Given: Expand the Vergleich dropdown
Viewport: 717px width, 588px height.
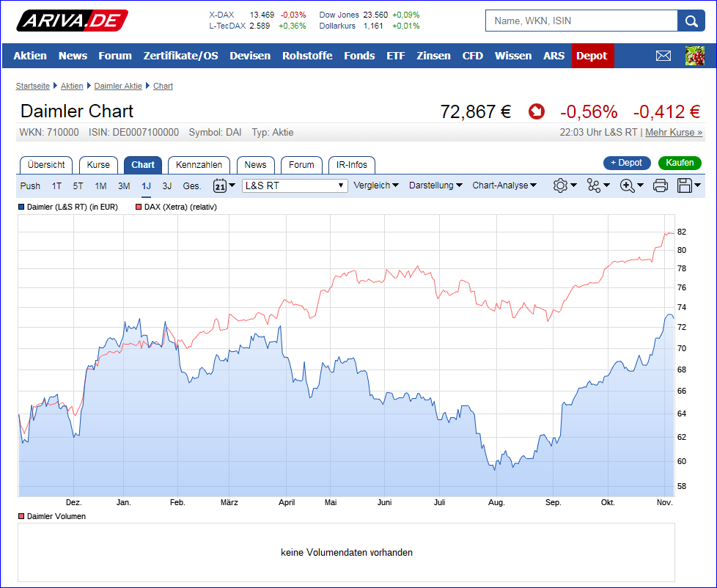Looking at the screenshot, I should coord(376,185).
